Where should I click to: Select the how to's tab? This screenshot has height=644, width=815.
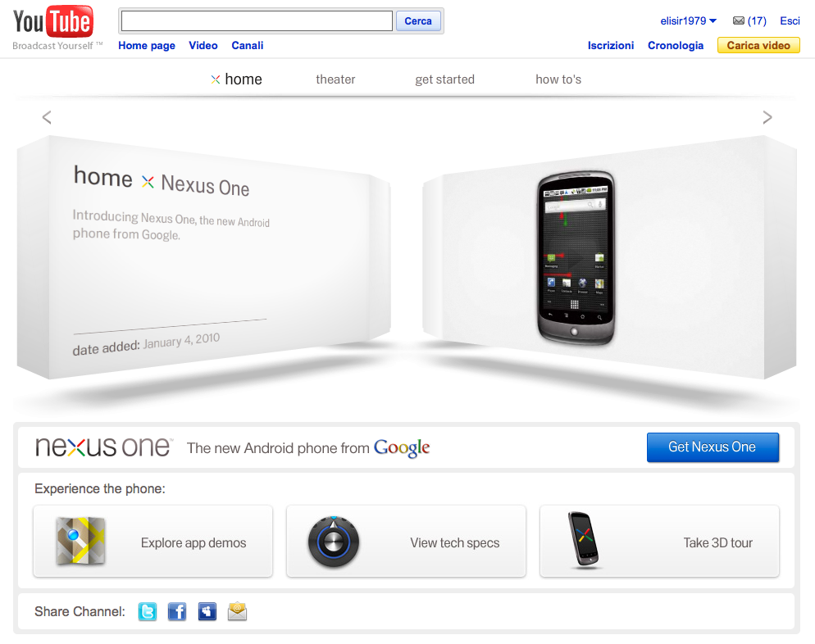pyautogui.click(x=558, y=79)
